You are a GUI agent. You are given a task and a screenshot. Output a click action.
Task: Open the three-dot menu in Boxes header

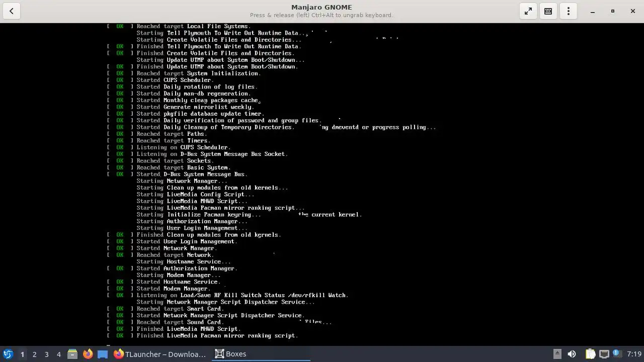pyautogui.click(x=569, y=11)
